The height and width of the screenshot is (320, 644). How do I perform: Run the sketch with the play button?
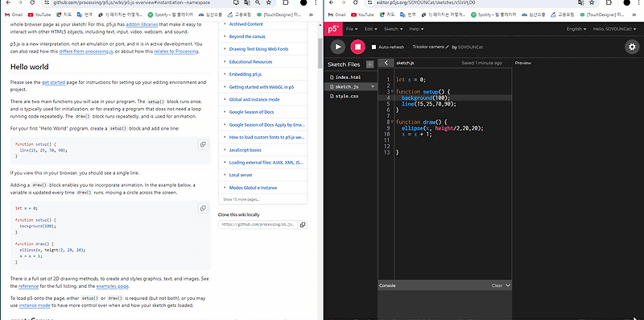[338, 47]
